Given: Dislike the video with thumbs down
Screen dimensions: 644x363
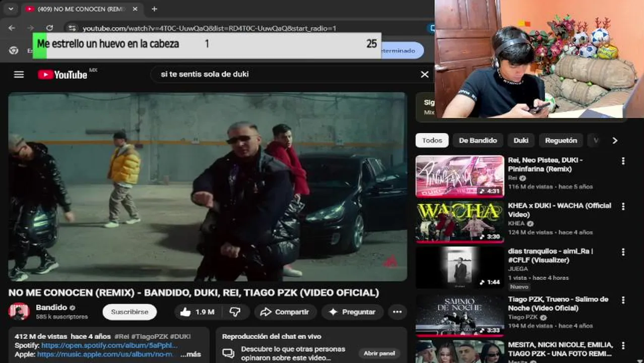Looking at the screenshot, I should tap(235, 312).
